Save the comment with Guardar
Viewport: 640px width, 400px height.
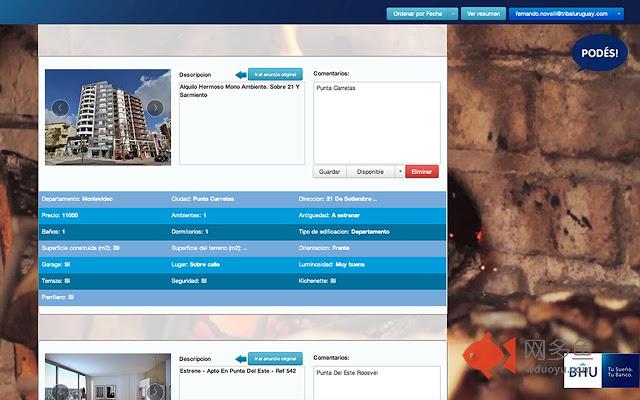[x=330, y=172]
